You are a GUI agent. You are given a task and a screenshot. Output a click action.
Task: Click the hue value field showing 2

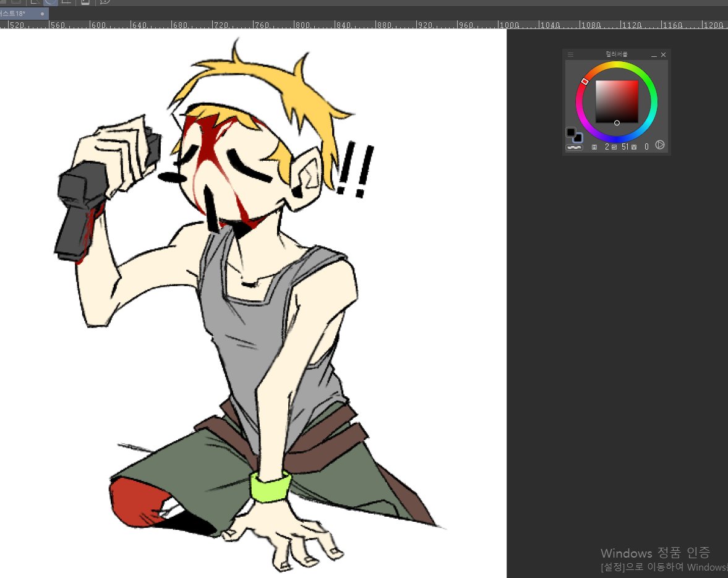click(606, 147)
